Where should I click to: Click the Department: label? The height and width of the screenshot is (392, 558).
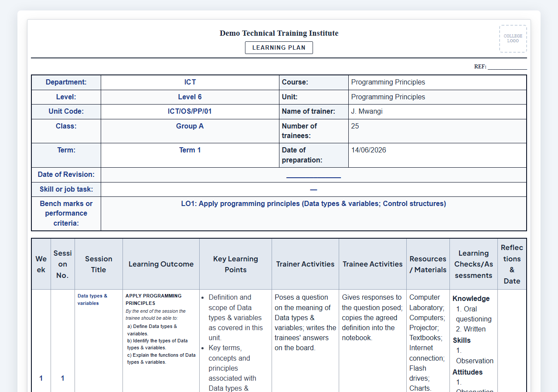tap(66, 82)
